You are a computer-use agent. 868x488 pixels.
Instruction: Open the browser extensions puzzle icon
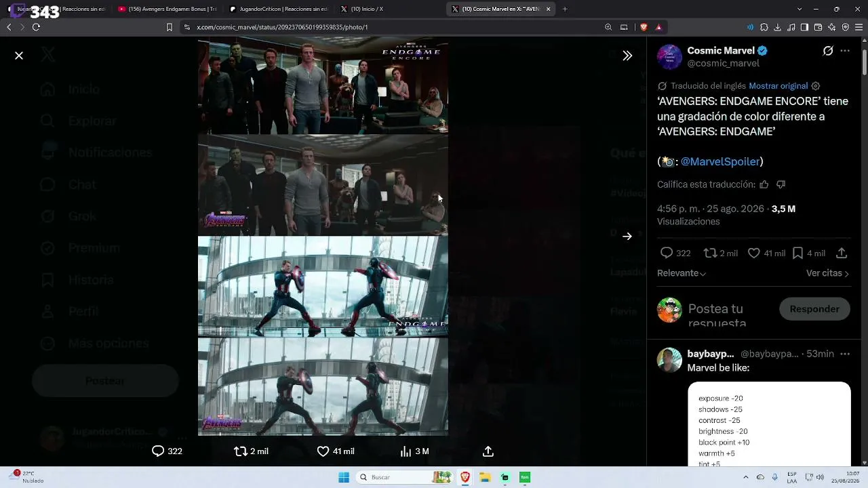point(764,27)
